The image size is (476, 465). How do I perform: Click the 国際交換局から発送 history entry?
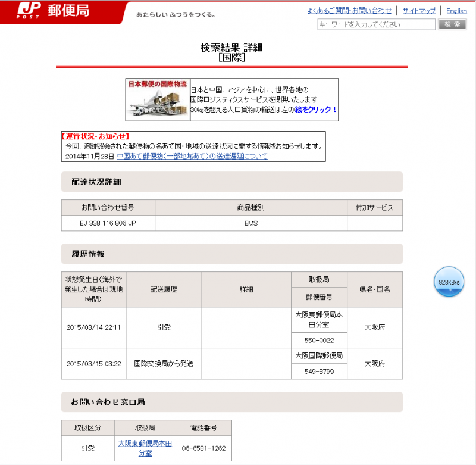pos(164,363)
